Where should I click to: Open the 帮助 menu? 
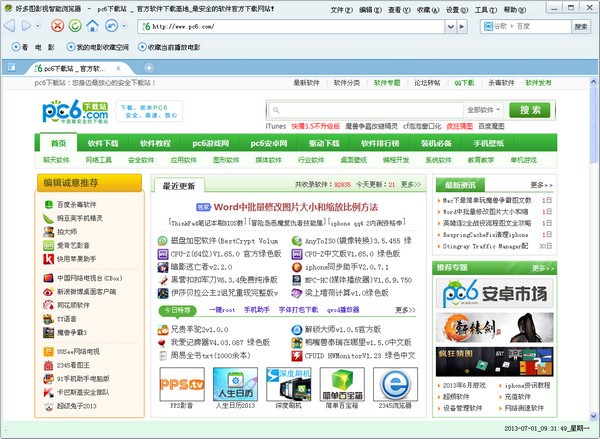514,10
